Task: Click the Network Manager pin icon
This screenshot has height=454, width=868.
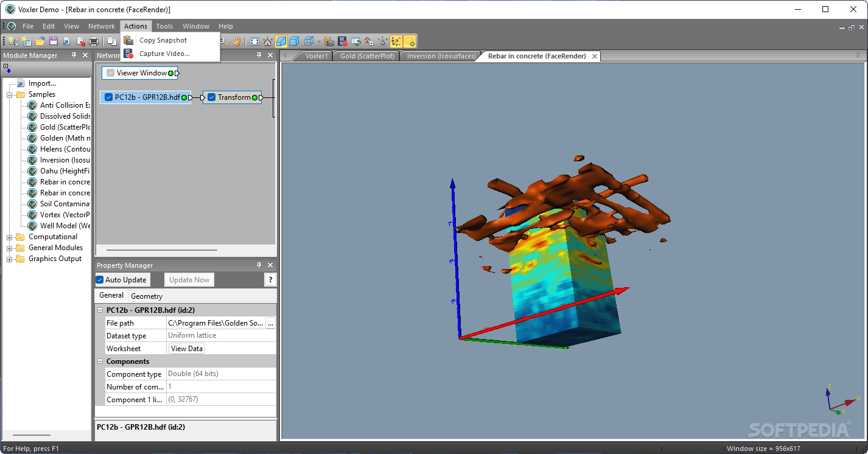Action: pos(259,55)
